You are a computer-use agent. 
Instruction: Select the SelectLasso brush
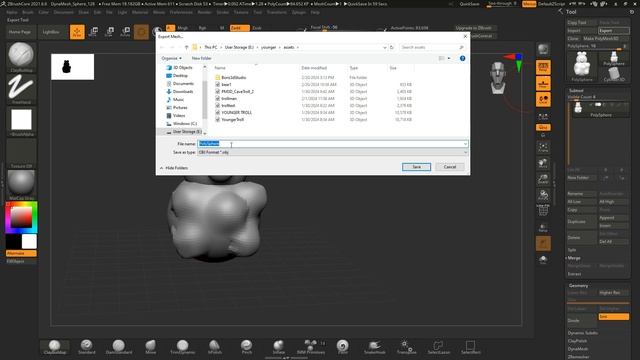click(438, 347)
